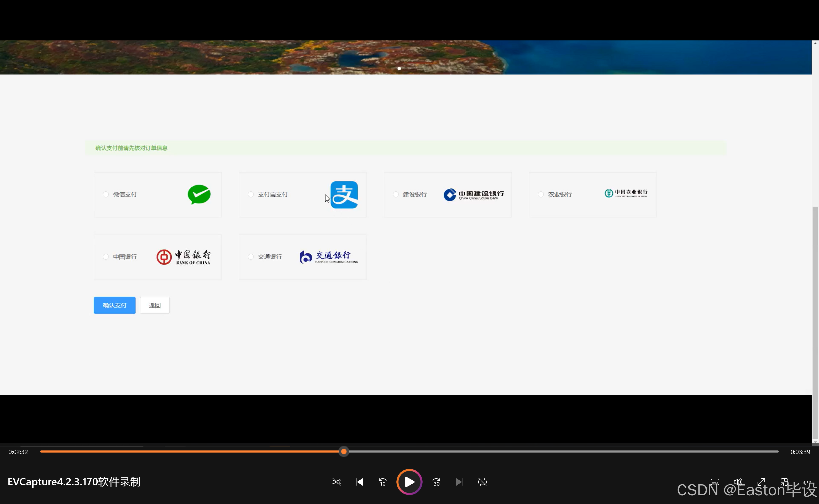Screen dimensions: 819x504
Task: Switch the player to full screen
Action: (x=761, y=482)
